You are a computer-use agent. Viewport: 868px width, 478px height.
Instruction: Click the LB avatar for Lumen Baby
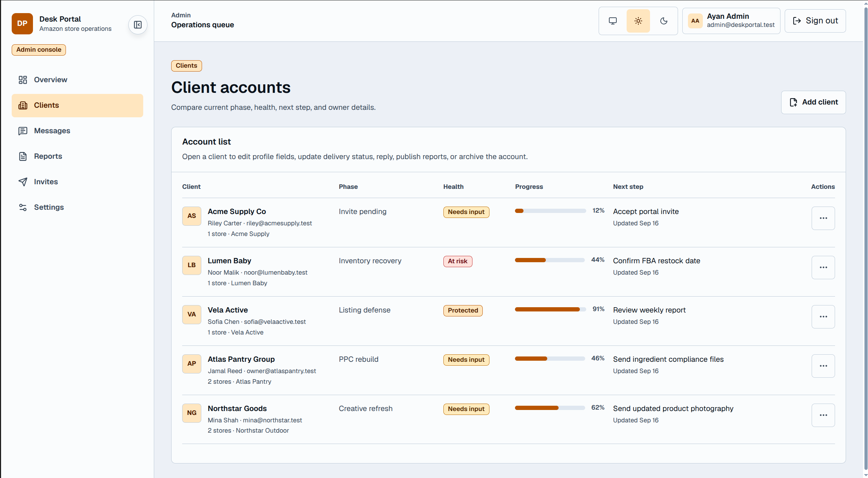[x=192, y=265]
